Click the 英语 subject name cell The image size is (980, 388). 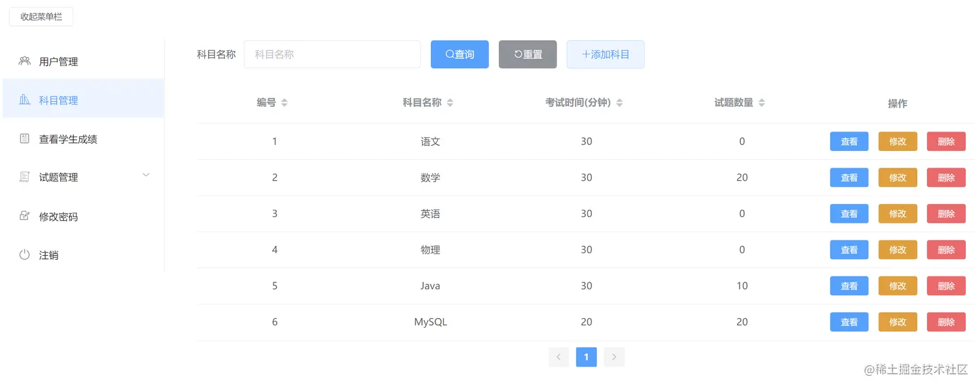pyautogui.click(x=430, y=214)
